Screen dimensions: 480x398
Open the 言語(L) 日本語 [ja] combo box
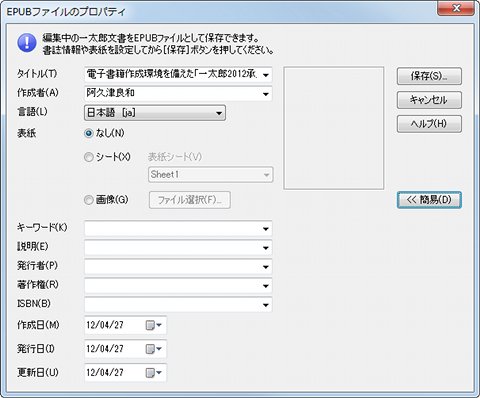tap(155, 113)
